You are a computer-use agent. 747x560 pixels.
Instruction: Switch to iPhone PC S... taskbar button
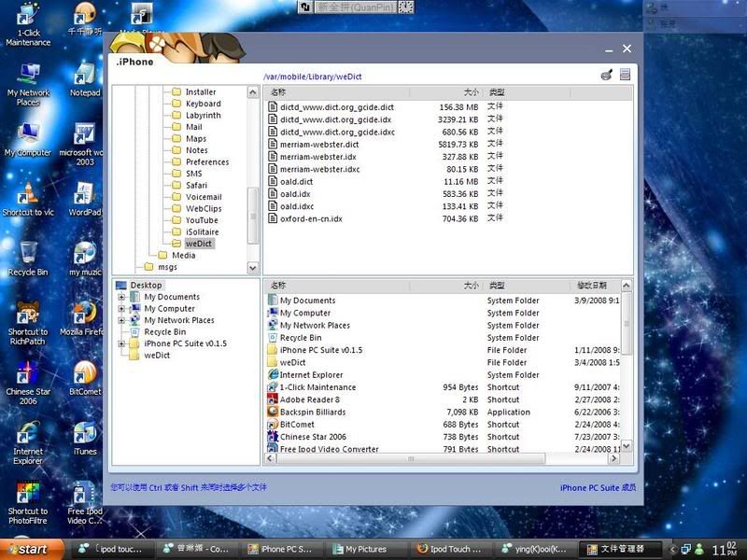(x=281, y=549)
